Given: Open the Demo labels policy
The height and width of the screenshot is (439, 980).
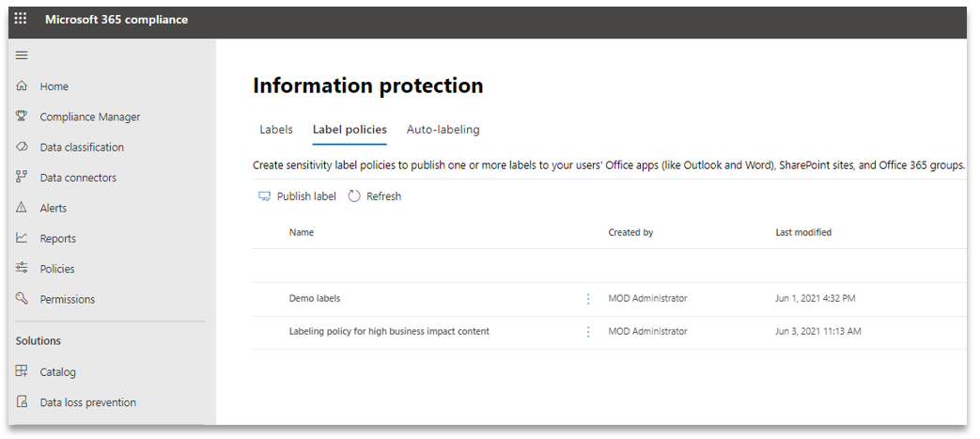Looking at the screenshot, I should (315, 299).
